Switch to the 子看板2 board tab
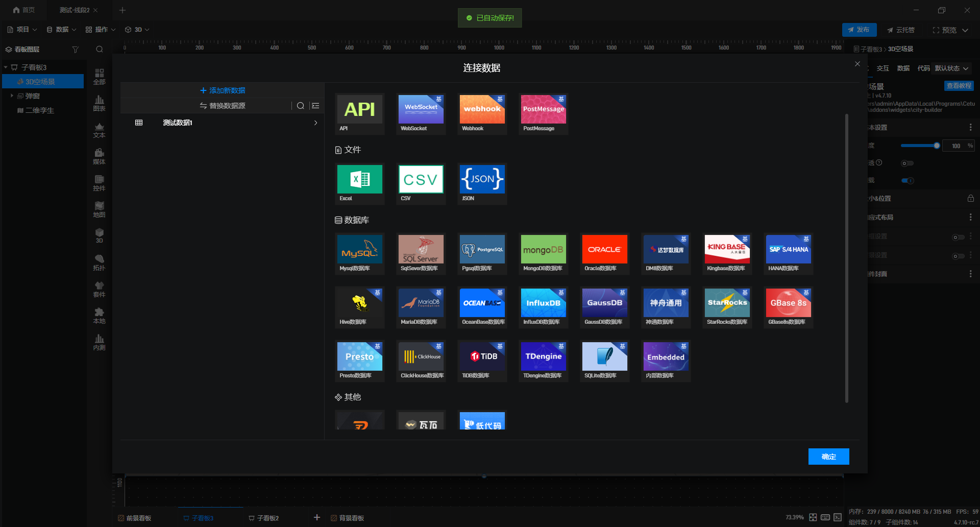 [263, 518]
